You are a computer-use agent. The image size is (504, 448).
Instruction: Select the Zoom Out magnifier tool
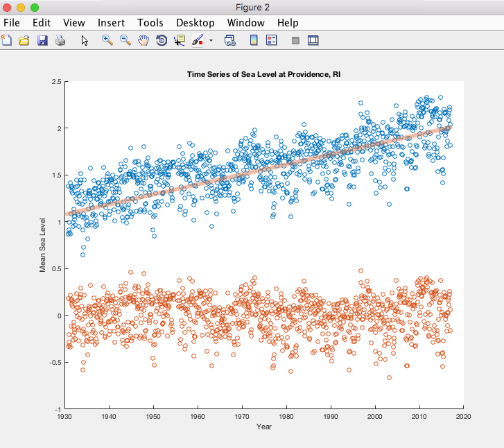pyautogui.click(x=125, y=40)
